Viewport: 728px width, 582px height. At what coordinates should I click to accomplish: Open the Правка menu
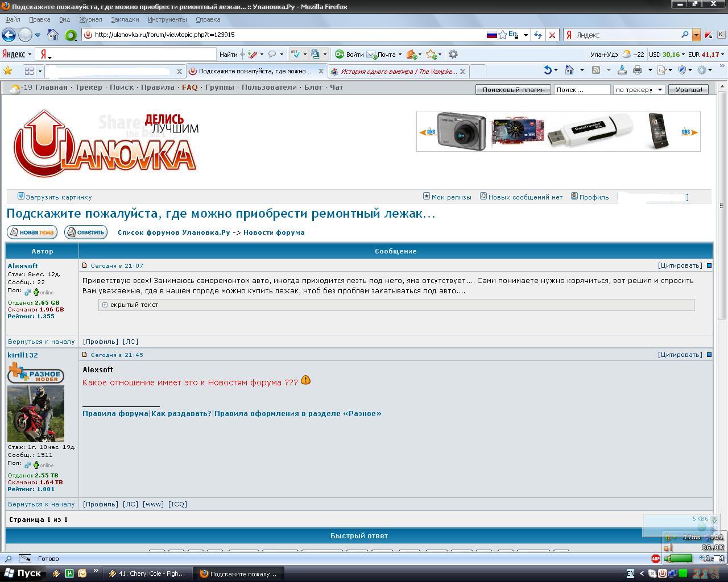click(40, 19)
